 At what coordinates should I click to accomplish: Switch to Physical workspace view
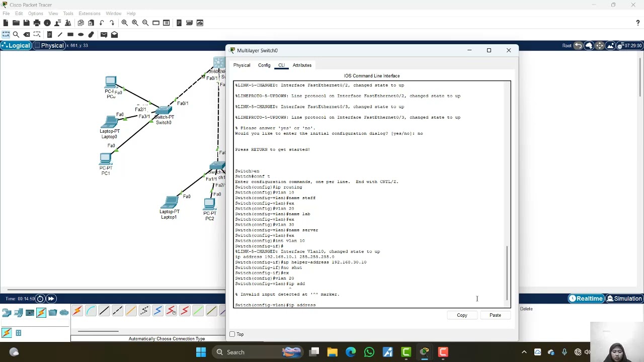coord(49,46)
